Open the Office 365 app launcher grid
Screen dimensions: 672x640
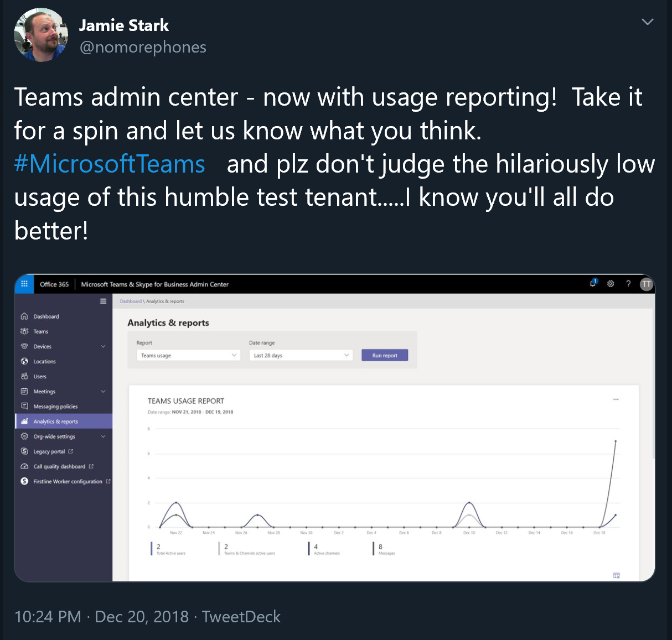24,284
